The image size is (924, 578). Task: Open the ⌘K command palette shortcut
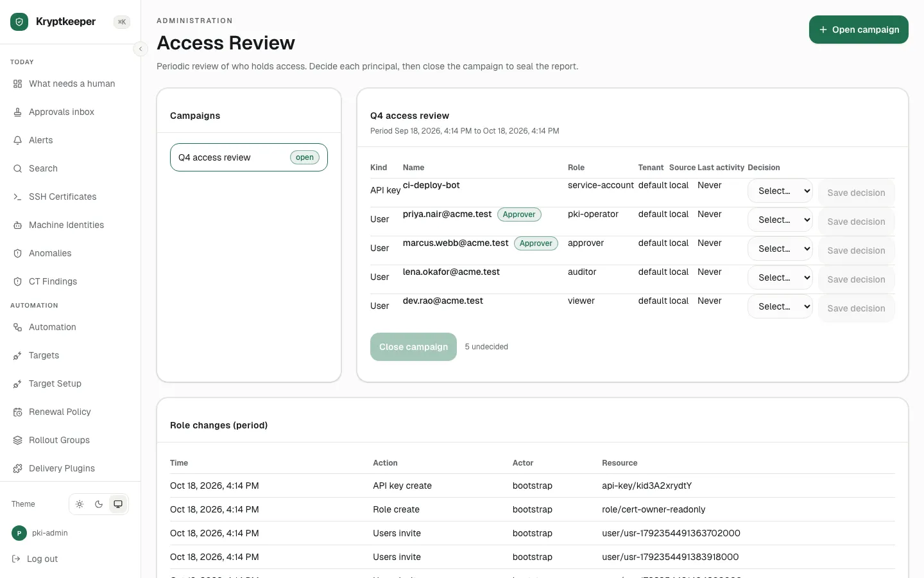click(x=122, y=22)
